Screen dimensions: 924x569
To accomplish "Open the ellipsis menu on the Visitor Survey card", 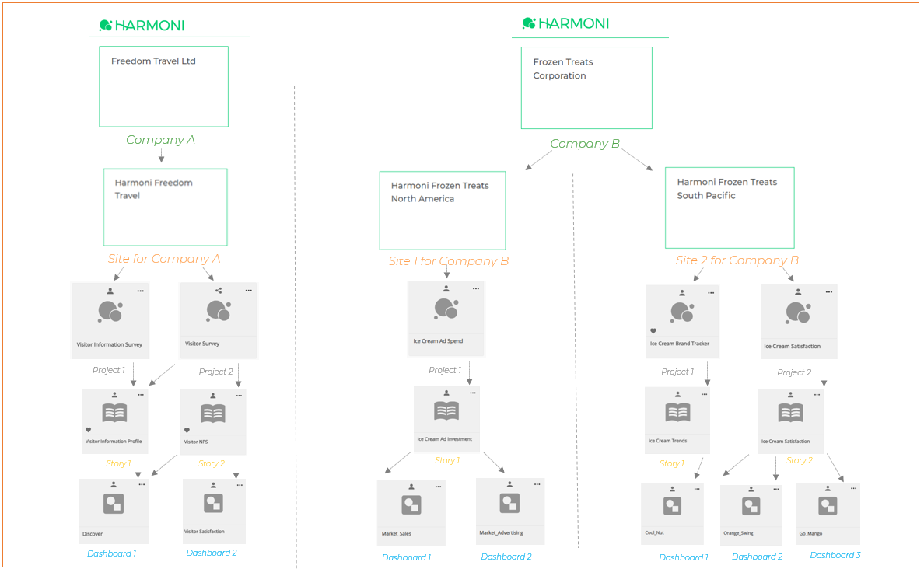I will (x=249, y=289).
